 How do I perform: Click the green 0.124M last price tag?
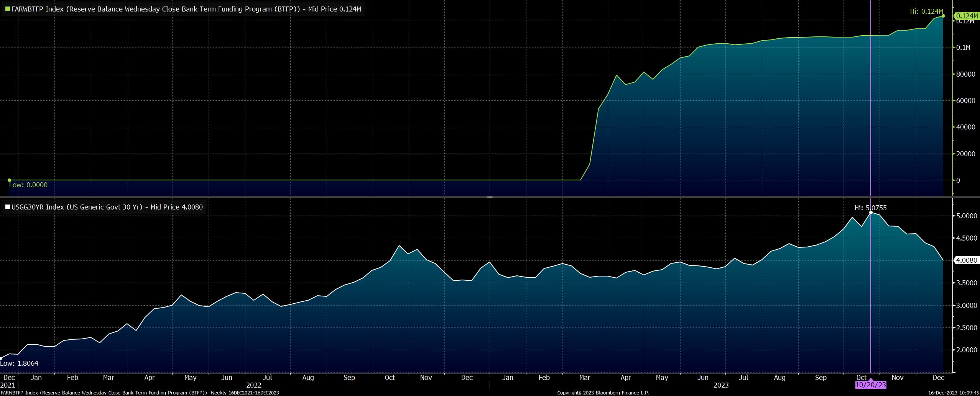(x=966, y=16)
